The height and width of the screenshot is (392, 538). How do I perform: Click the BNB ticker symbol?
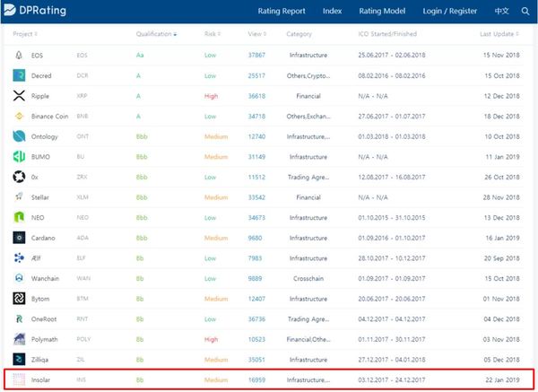point(82,116)
